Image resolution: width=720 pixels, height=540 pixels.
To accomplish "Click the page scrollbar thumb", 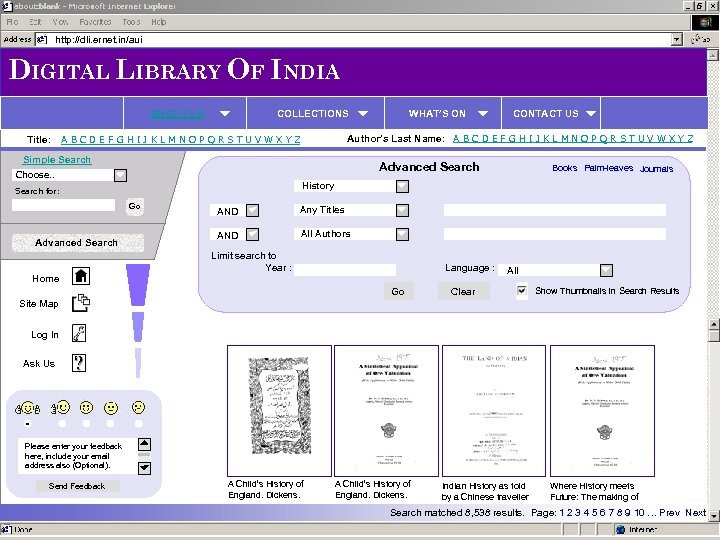I will (714, 336).
